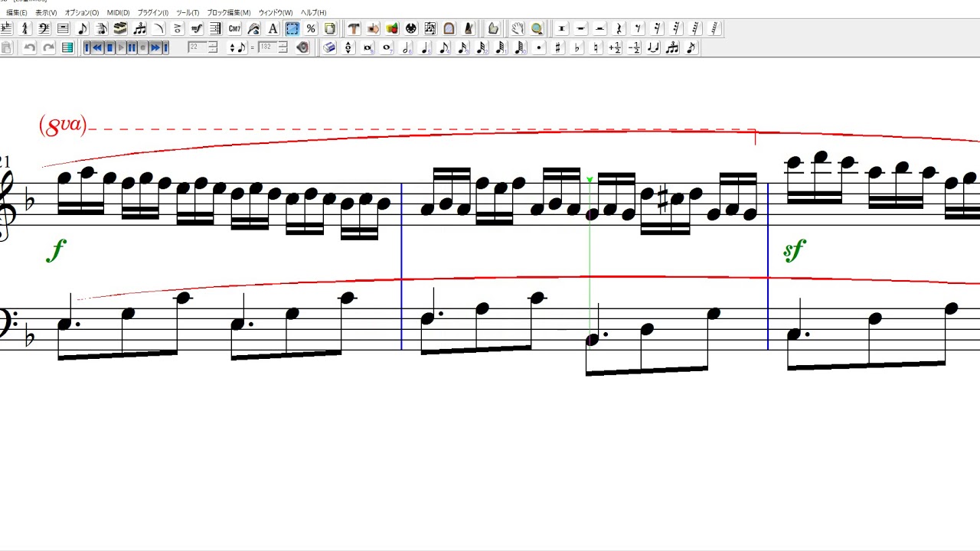Select the Hand Grabber tool

518,29
